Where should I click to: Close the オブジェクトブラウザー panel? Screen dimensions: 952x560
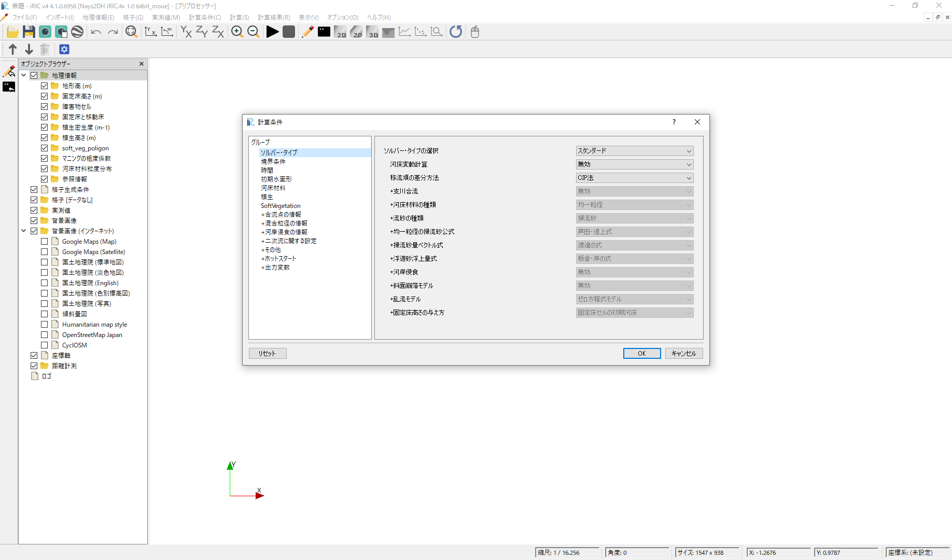142,64
